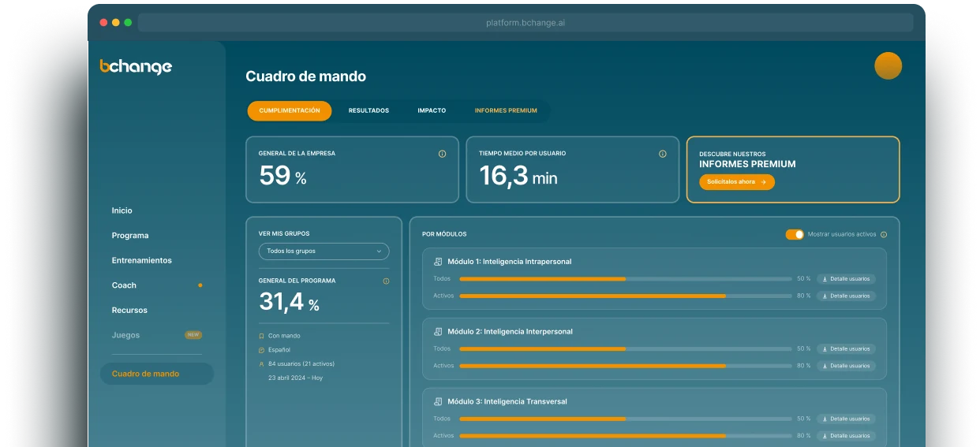Click info icon on General de la empresa card
980x447 pixels.
click(442, 154)
